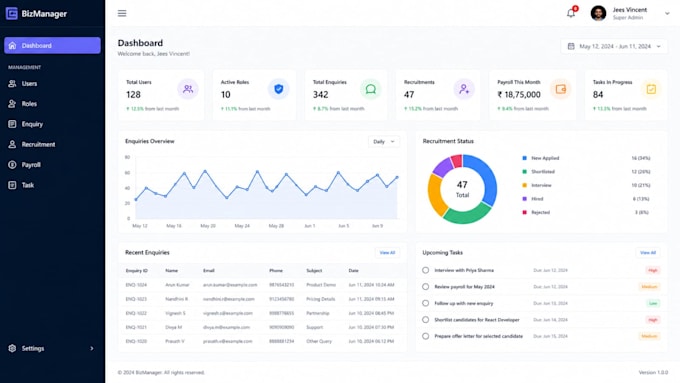Click the Low priority tag on follow up task
The width and height of the screenshot is (680, 383).
pyautogui.click(x=653, y=303)
